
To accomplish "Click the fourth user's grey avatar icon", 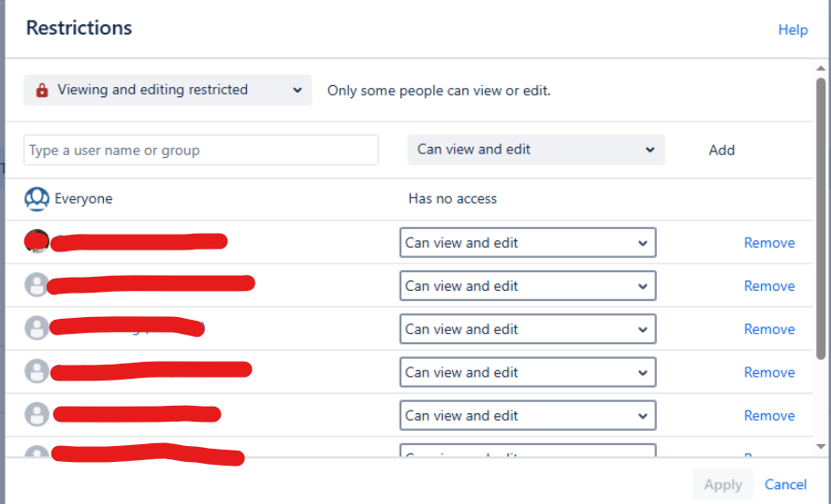I will click(x=36, y=371).
